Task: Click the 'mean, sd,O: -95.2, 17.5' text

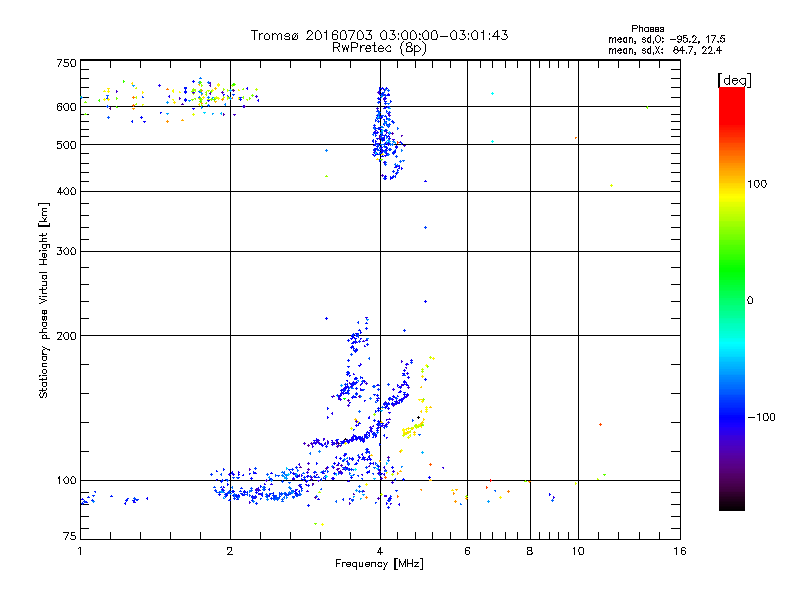Action: pos(666,39)
